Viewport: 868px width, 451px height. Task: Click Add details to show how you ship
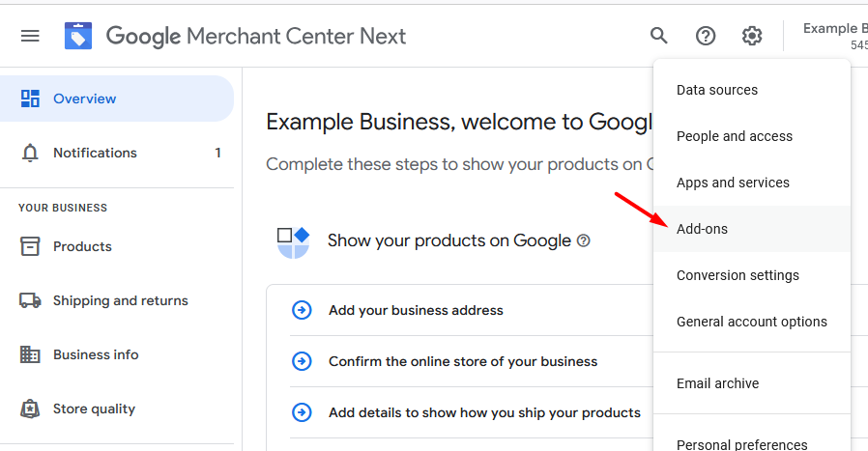(x=484, y=412)
